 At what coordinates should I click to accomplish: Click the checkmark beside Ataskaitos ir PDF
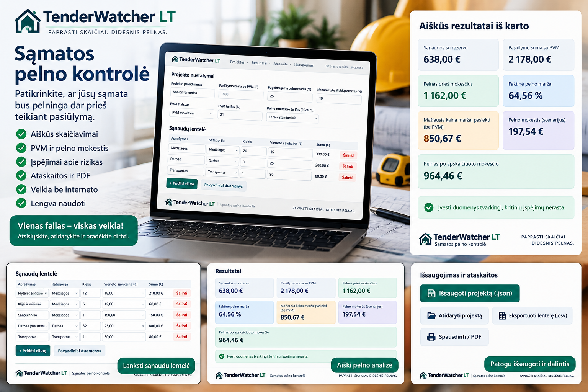click(x=21, y=175)
